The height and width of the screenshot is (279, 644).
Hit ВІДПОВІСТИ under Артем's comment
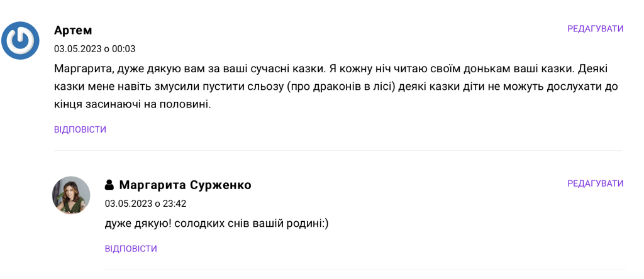(x=80, y=129)
